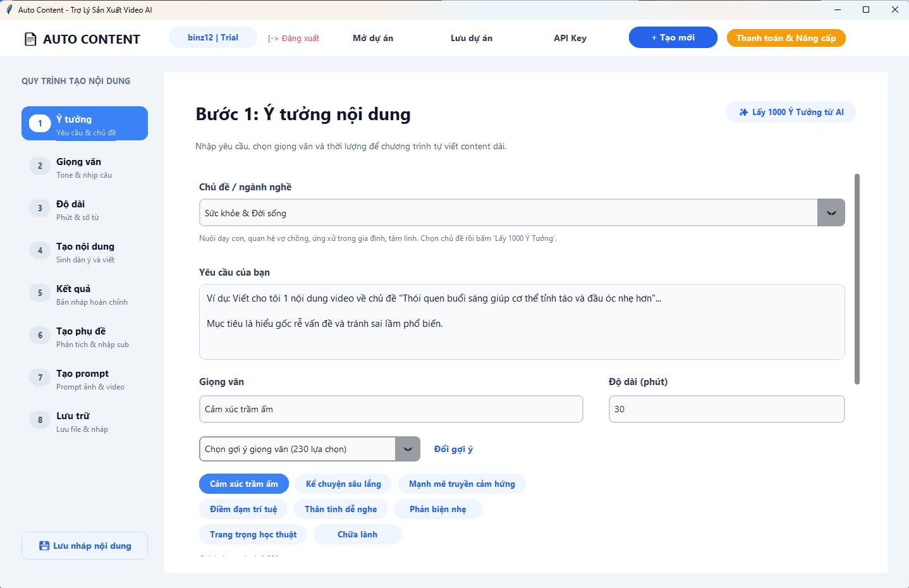The width and height of the screenshot is (909, 588).
Task: Click Lấy 1000 Ý Tưởng từ AI button
Action: 791,112
